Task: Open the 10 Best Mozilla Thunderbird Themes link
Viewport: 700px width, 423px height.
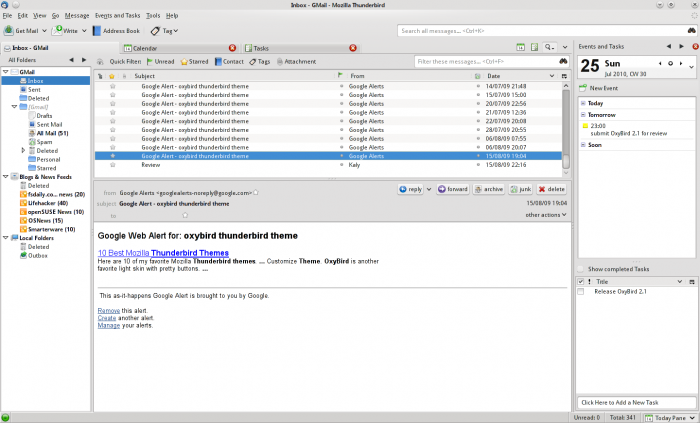Action: 163,253
